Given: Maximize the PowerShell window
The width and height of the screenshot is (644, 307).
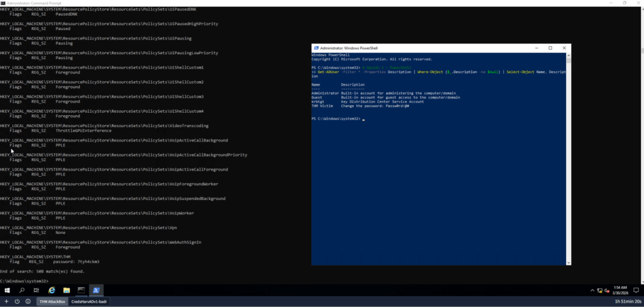Looking at the screenshot, I should tap(550, 48).
